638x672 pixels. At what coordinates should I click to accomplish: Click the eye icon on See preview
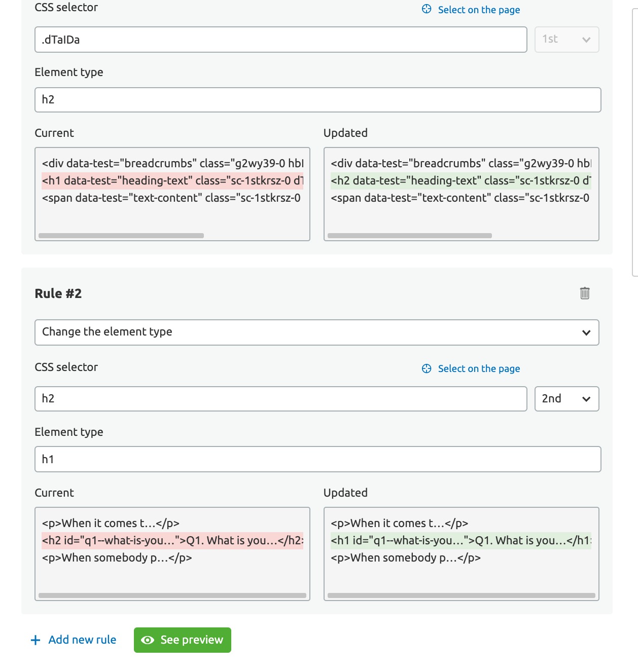coord(148,640)
